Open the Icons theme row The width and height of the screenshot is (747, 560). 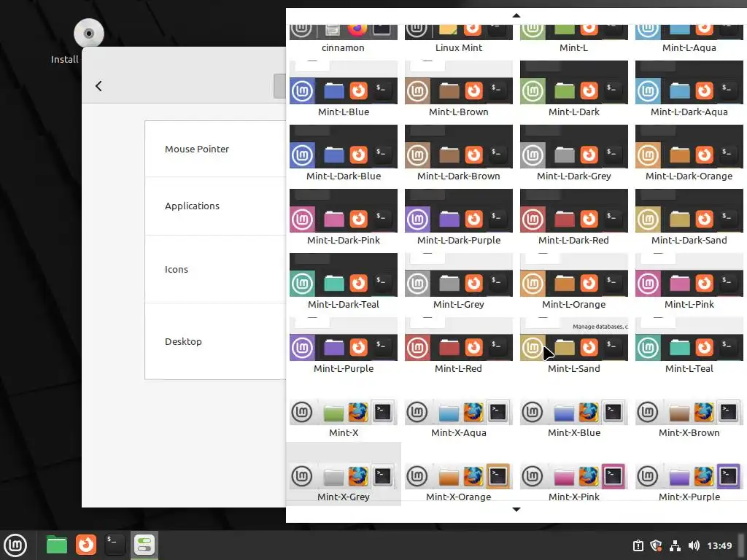click(215, 270)
